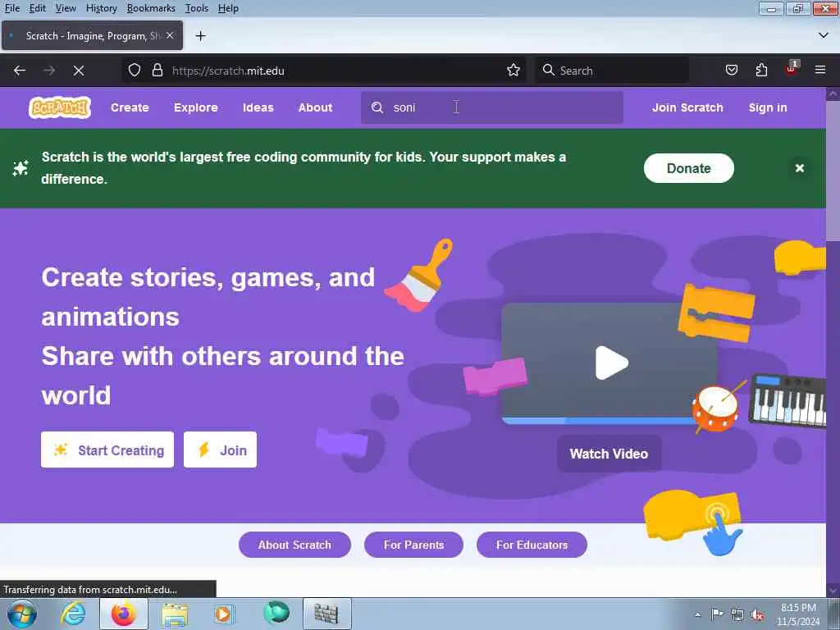Open the Save to Pocket icon

pos(731,71)
